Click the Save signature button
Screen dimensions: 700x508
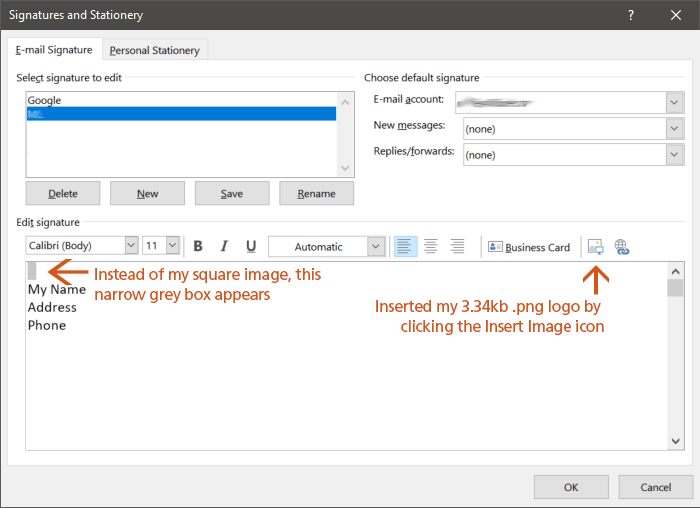click(x=232, y=193)
